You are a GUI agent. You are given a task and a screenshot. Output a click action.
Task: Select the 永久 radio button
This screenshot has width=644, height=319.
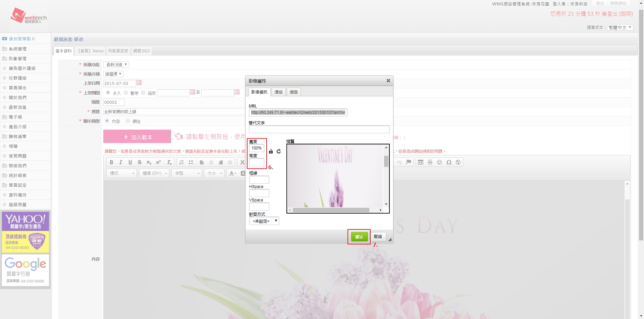tap(108, 93)
